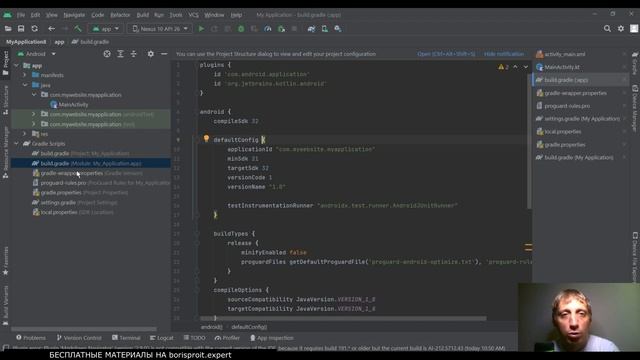Viewport: 640px width, 360px height.
Task: Open the Problems tool window
Action: (x=31, y=338)
